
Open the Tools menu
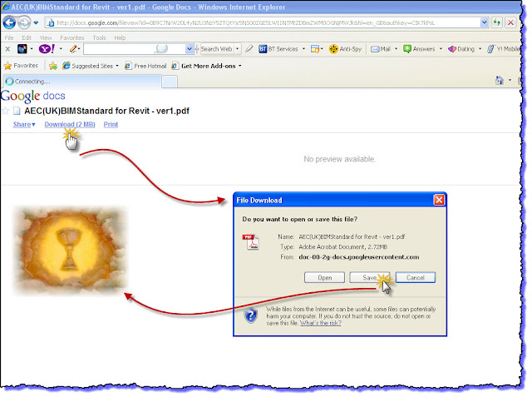pos(100,37)
